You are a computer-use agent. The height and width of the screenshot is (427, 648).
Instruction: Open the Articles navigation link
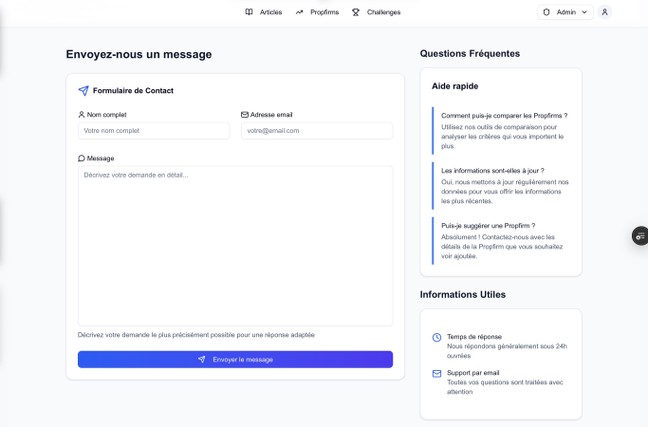point(271,12)
